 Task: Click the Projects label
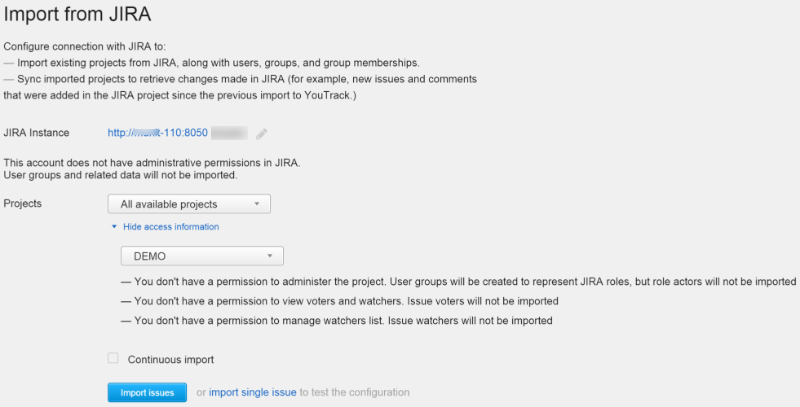pyautogui.click(x=22, y=204)
